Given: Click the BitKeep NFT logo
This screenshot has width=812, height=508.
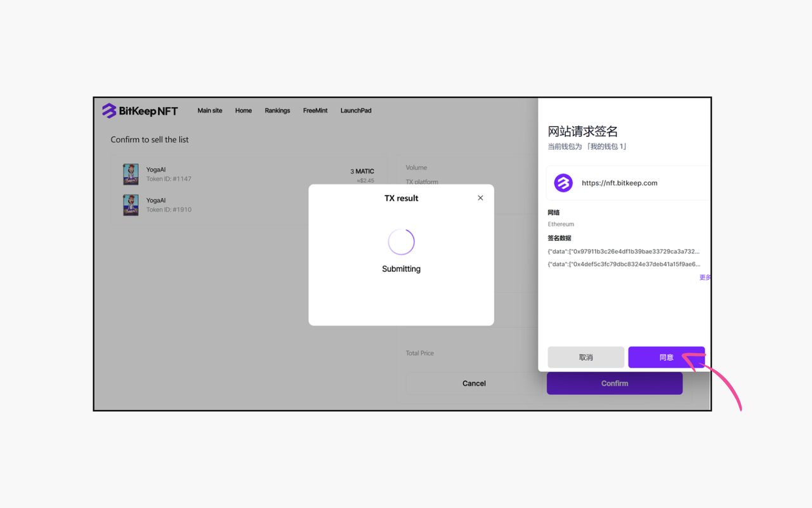Looking at the screenshot, I should (x=140, y=110).
